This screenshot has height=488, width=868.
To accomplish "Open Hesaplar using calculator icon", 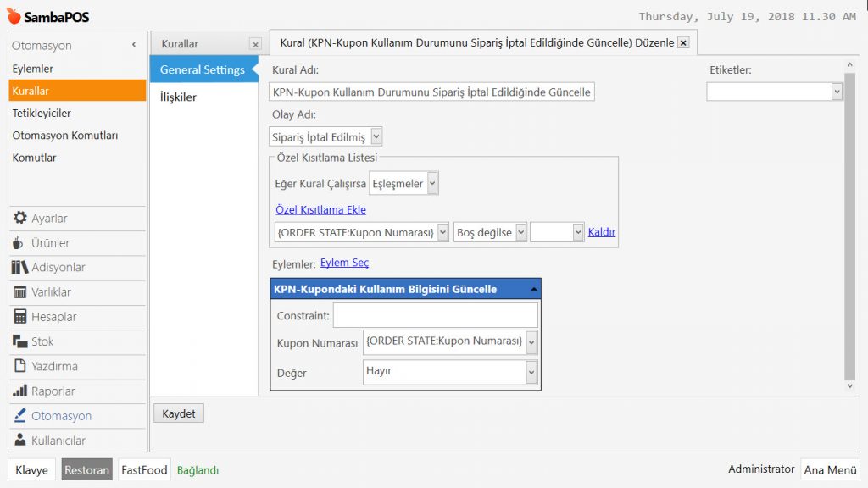I will [20, 317].
